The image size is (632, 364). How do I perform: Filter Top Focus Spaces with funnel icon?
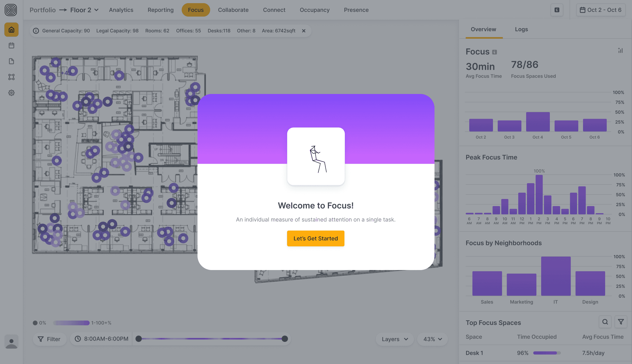coord(621,322)
